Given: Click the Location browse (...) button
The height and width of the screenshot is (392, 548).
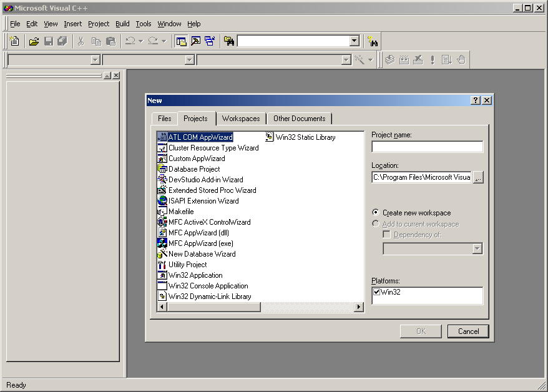Looking at the screenshot, I should [478, 177].
